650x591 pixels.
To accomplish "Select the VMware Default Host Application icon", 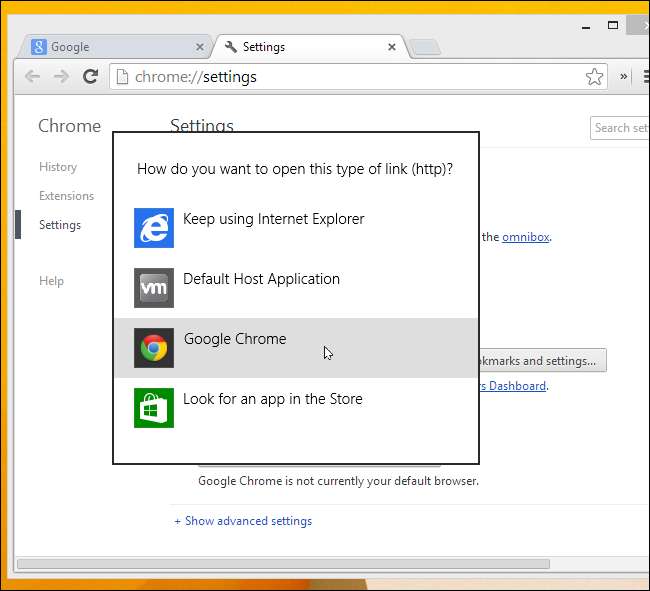I will pyautogui.click(x=154, y=288).
